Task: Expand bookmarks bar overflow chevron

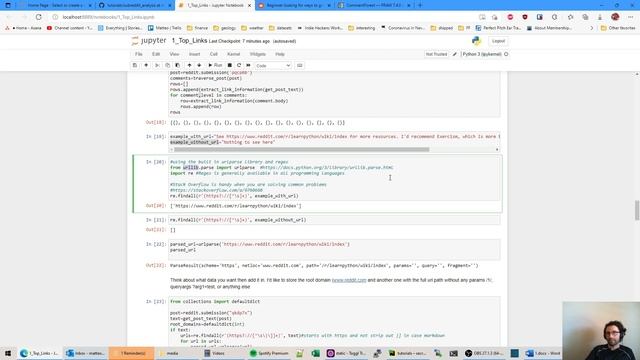Action: coord(592,28)
